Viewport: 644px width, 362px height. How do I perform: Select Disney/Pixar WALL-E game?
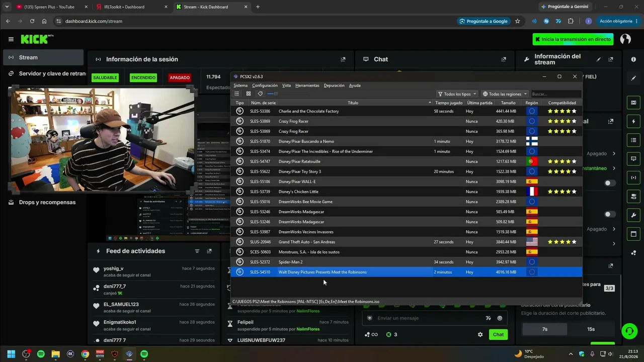(407, 182)
